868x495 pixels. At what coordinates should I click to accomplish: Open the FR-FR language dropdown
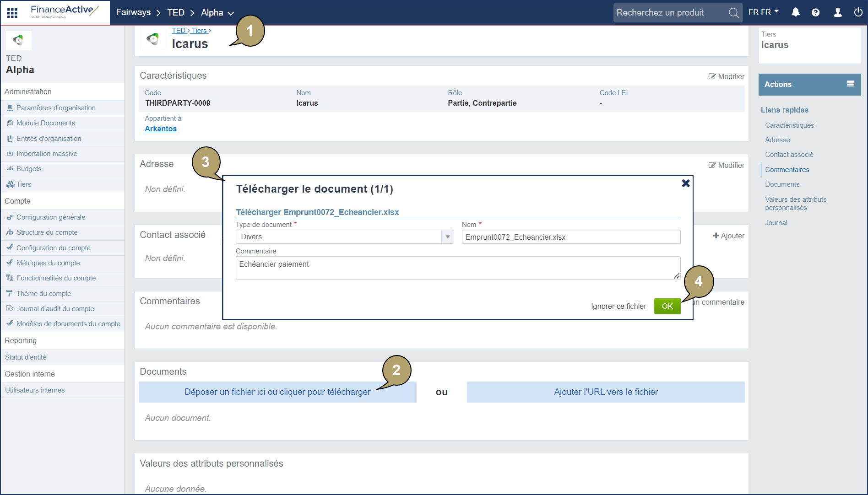coord(763,12)
